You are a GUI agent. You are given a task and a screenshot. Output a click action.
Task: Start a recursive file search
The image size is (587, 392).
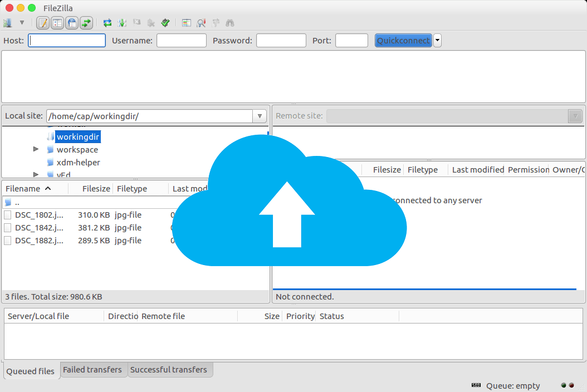(x=229, y=23)
